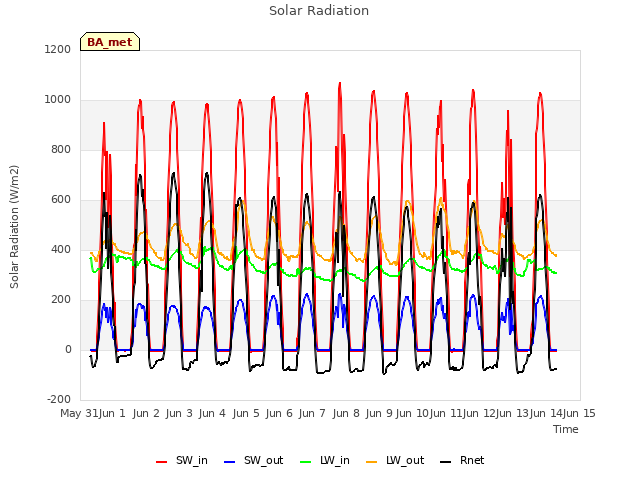Screen dimensions: 640x480
Task: Click the Solar Radiation (W/m2) axis label
Action: (14, 227)
